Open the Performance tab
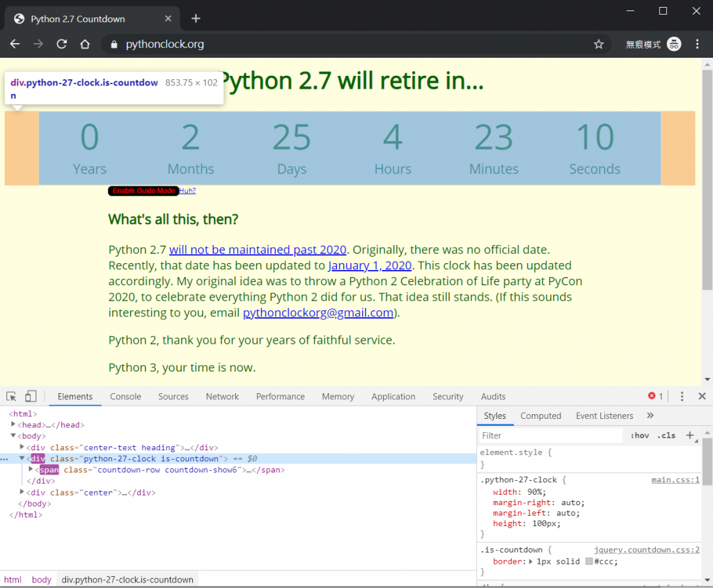The height and width of the screenshot is (588, 713). (280, 396)
